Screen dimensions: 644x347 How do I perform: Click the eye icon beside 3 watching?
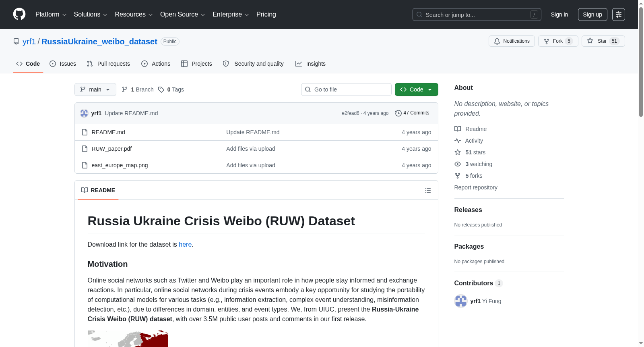458,164
